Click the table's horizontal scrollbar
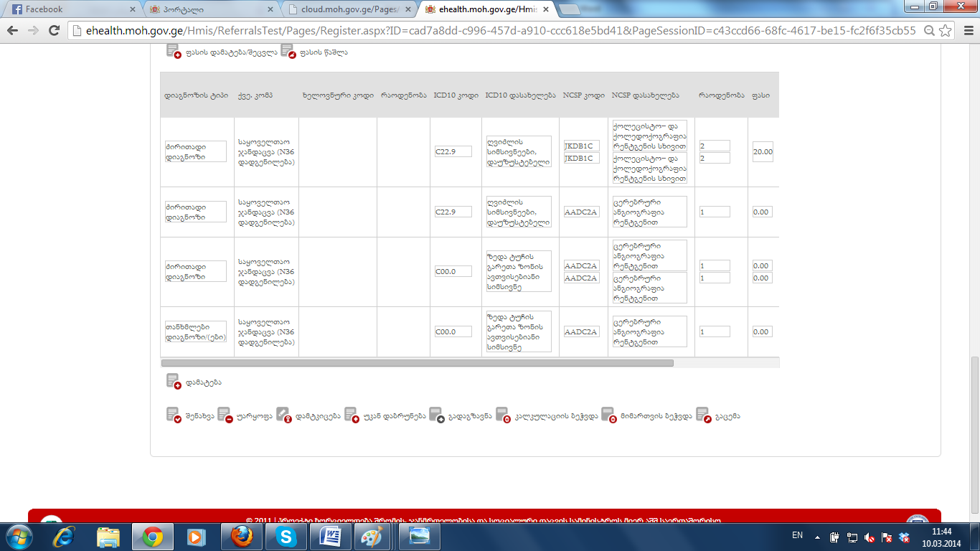 (x=417, y=363)
